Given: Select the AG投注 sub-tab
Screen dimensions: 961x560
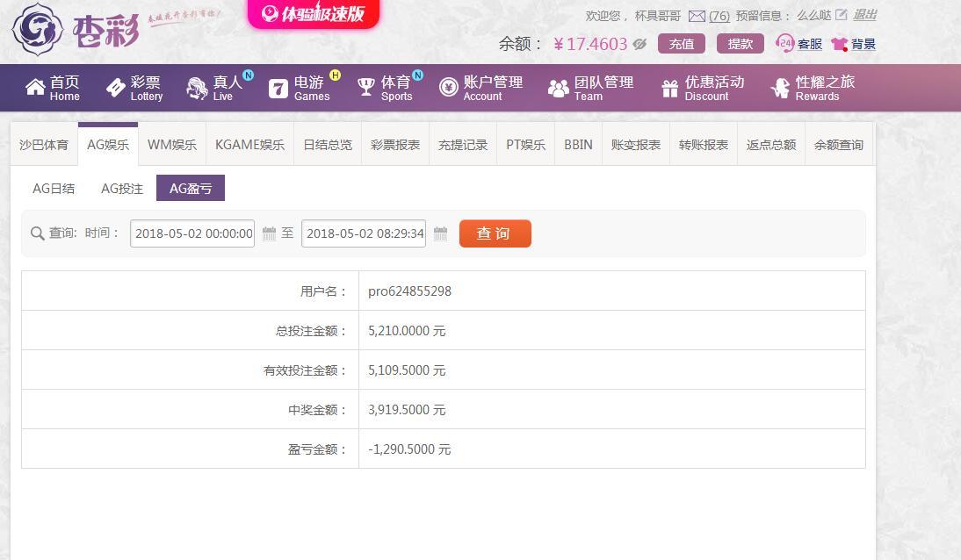Looking at the screenshot, I should [122, 189].
